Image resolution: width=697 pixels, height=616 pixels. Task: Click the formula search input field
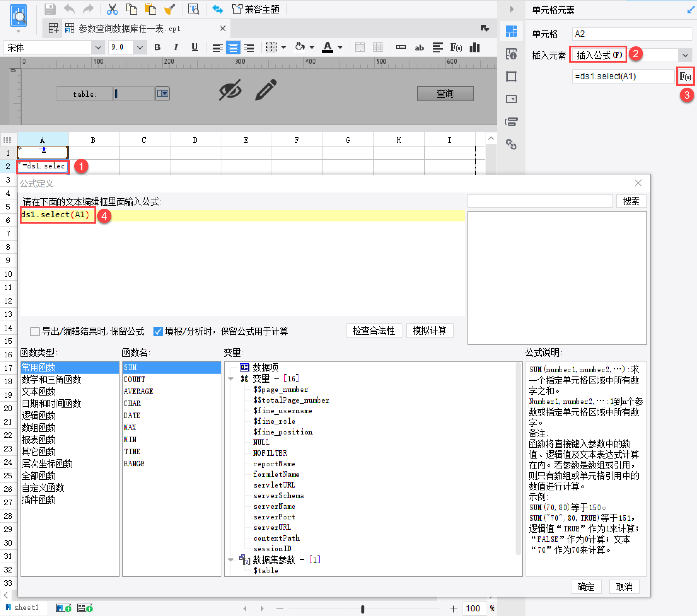[540, 201]
